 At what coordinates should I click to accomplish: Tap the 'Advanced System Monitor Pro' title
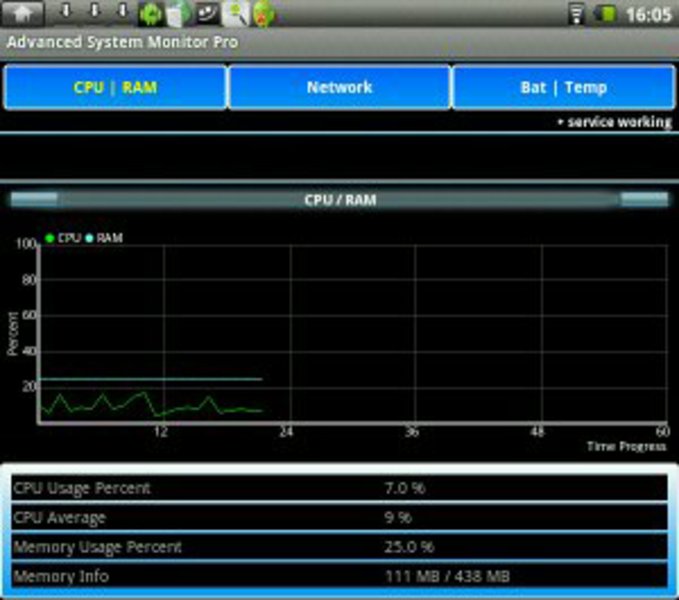[123, 42]
